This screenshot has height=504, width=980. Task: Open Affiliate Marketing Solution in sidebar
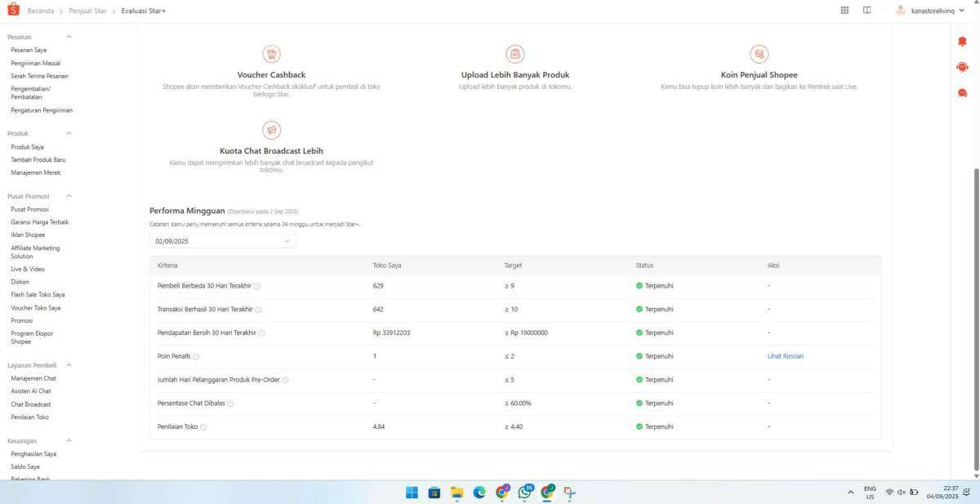(35, 252)
